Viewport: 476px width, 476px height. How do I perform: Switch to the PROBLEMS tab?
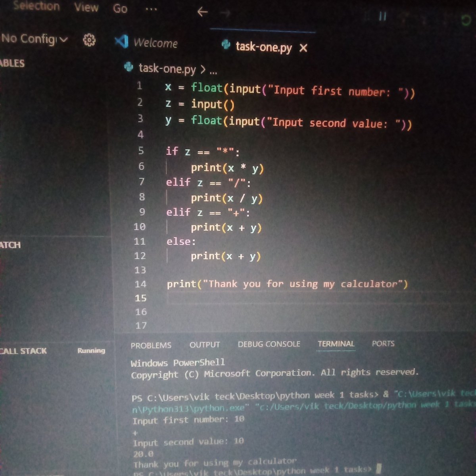[151, 345]
